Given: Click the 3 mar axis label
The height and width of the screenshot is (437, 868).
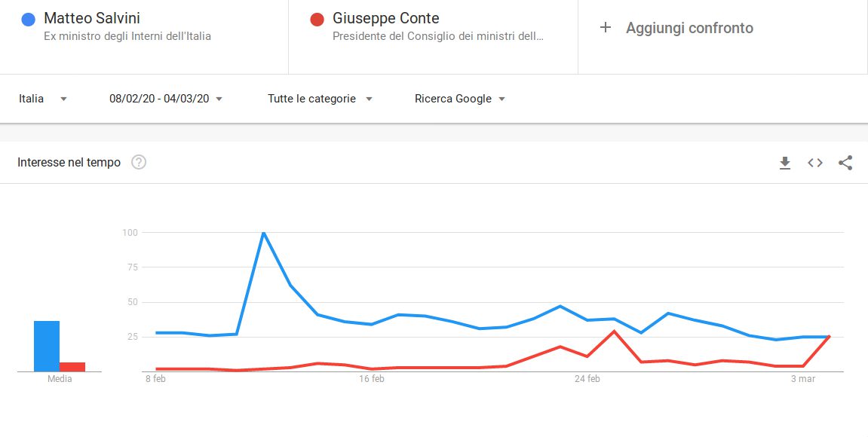Looking at the screenshot, I should tap(803, 379).
